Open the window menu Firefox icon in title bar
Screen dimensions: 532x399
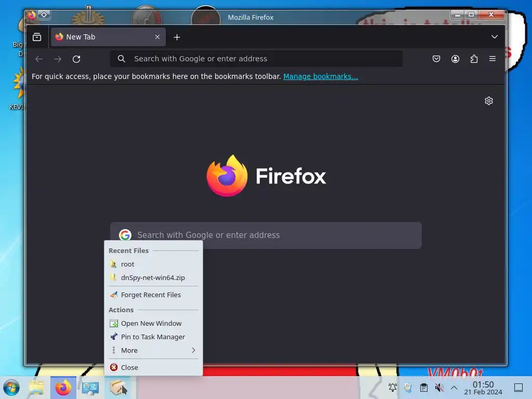click(x=32, y=15)
